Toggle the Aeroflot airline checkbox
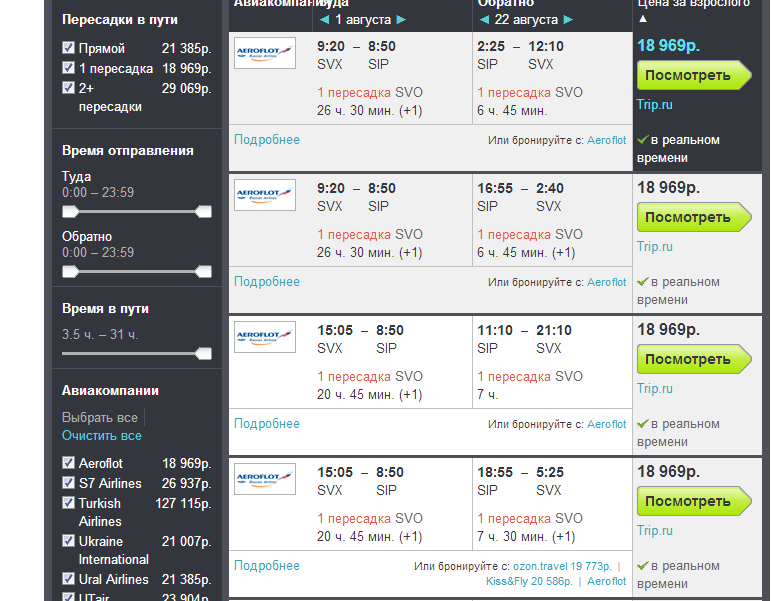 68,463
